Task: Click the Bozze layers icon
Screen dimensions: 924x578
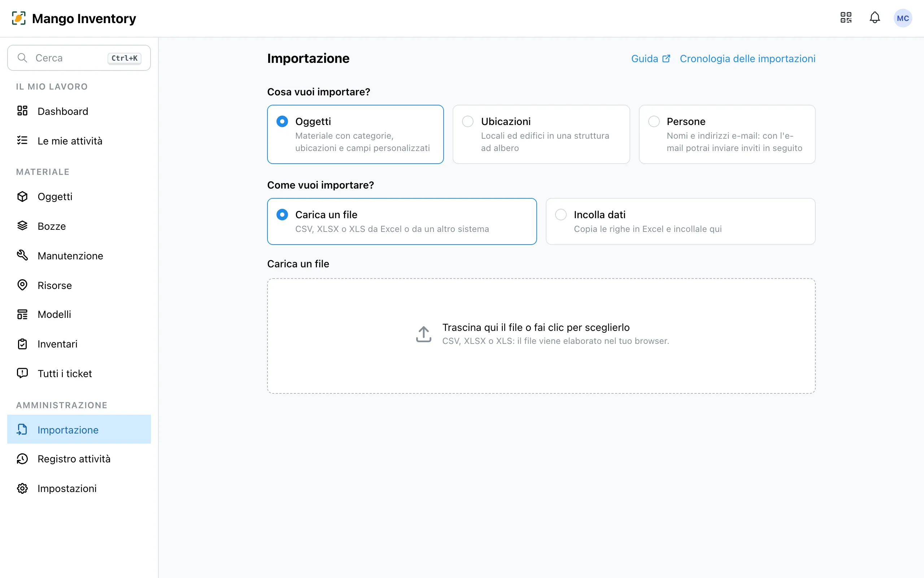Action: click(x=22, y=225)
